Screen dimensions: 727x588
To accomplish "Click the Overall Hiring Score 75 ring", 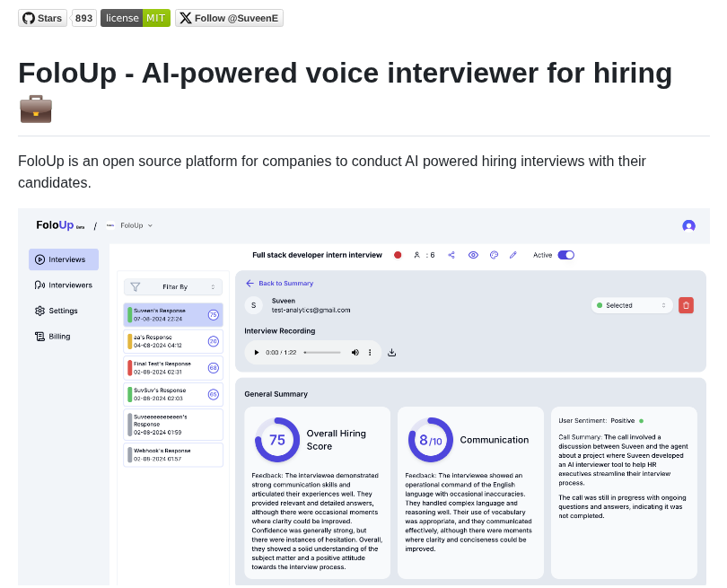I will pos(277,440).
